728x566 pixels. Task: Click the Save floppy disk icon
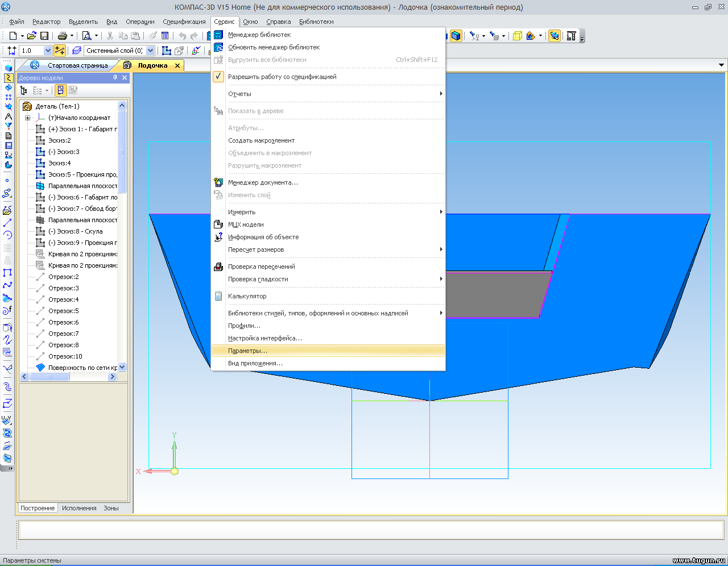click(44, 36)
